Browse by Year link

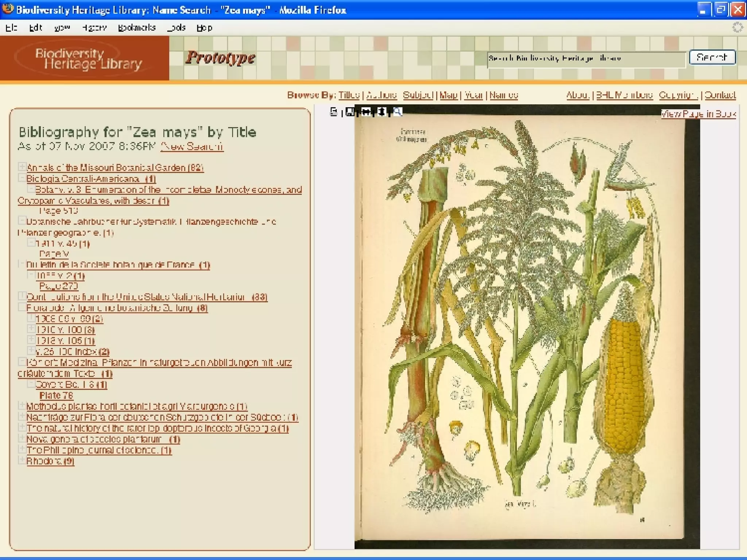click(x=474, y=95)
